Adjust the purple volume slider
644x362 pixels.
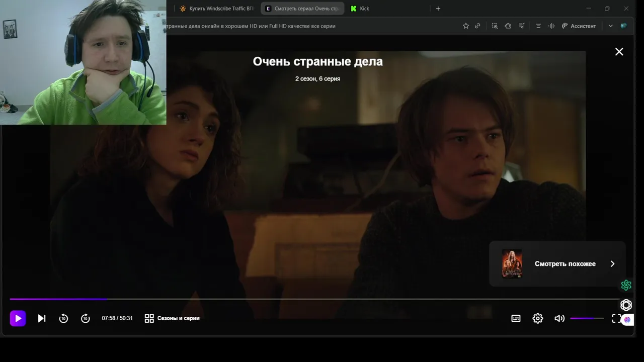587,318
